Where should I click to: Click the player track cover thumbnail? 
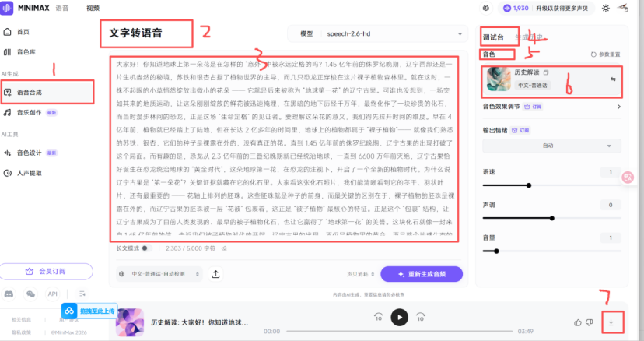click(x=130, y=322)
